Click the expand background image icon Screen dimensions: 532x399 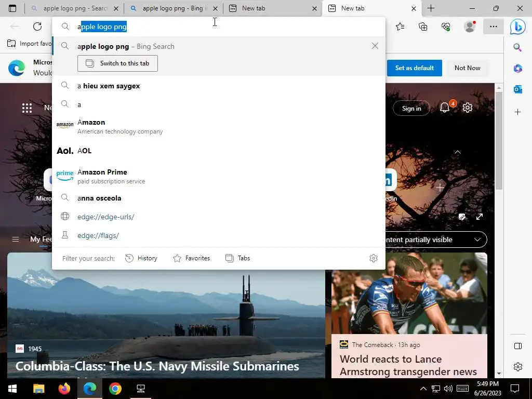(480, 217)
